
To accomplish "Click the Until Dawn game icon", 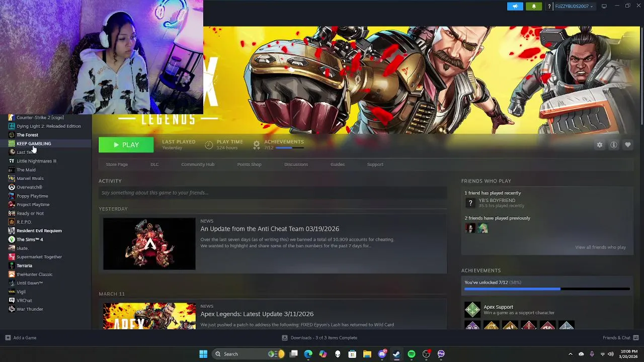I will (x=12, y=283).
